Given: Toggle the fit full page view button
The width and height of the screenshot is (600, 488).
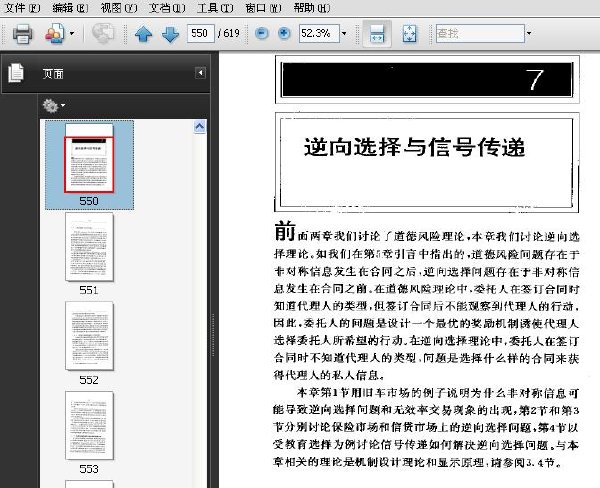Looking at the screenshot, I should pos(409,34).
